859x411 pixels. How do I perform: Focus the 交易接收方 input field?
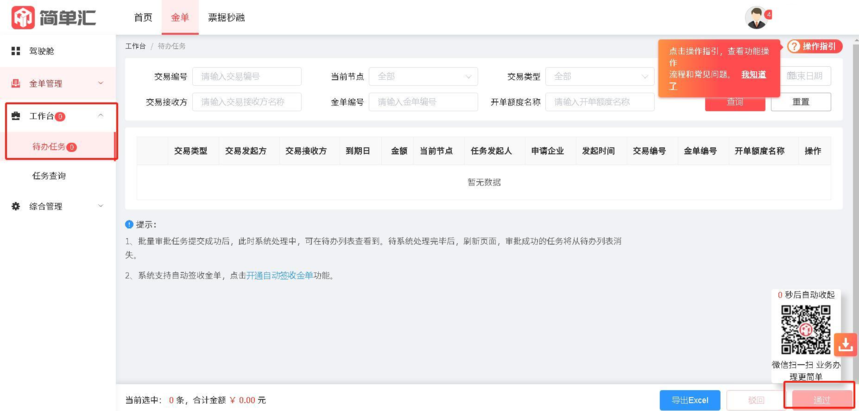coord(247,102)
